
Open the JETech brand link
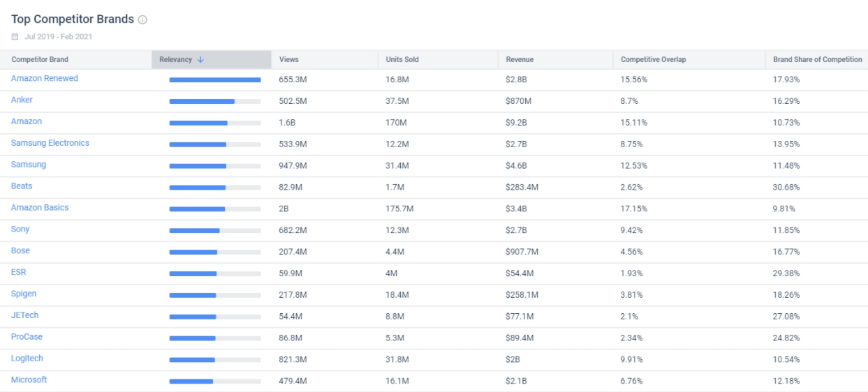click(25, 315)
